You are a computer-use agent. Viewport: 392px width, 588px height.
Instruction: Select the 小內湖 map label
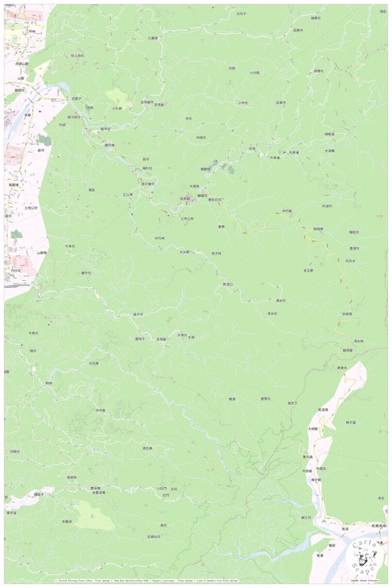(254, 73)
